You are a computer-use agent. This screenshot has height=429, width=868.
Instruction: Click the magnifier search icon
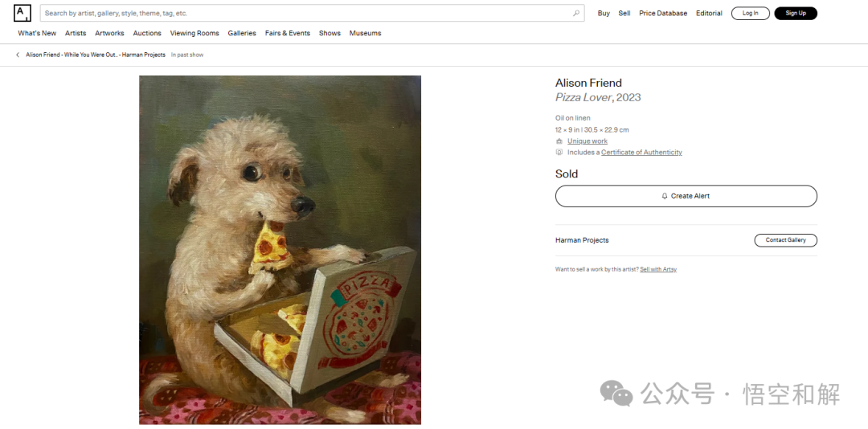[x=576, y=14]
